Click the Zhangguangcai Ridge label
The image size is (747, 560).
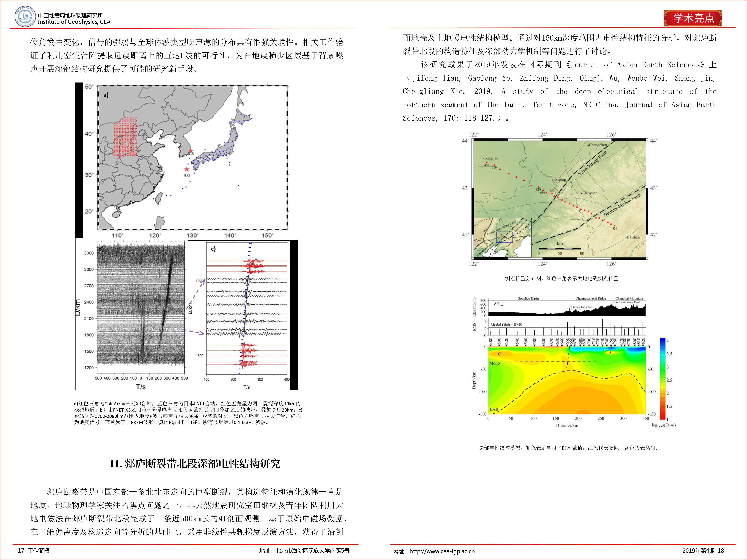pyautogui.click(x=591, y=298)
